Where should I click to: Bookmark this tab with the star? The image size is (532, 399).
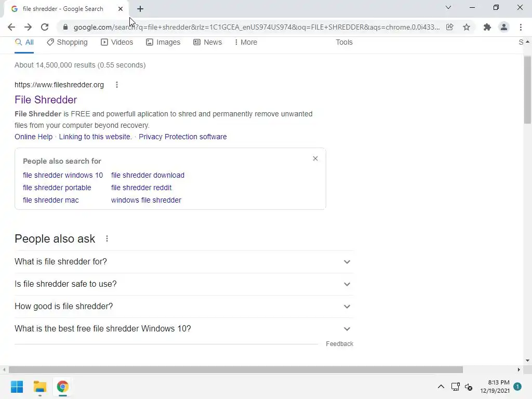coord(467,27)
